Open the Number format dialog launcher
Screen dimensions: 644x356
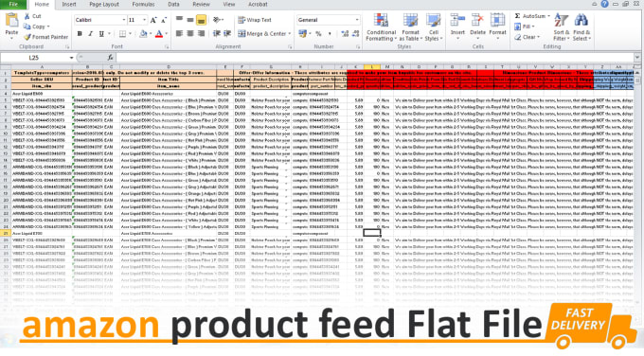tap(358, 47)
